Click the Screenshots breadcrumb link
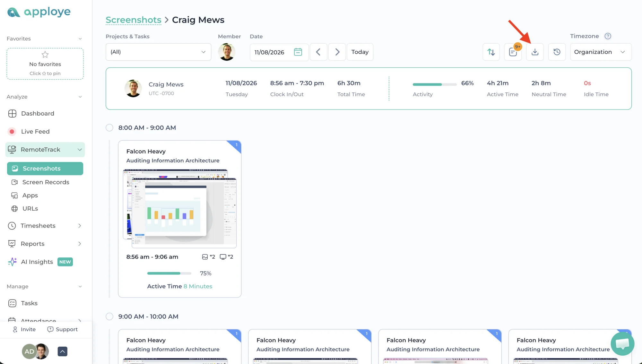This screenshot has height=364, width=642. click(x=134, y=20)
